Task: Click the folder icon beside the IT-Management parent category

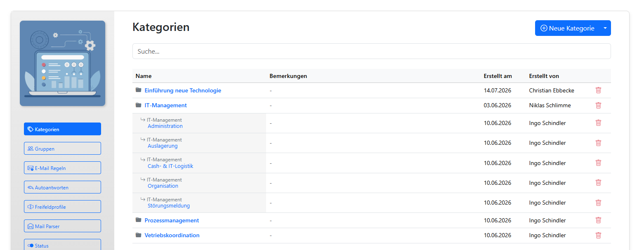Action: point(139,105)
